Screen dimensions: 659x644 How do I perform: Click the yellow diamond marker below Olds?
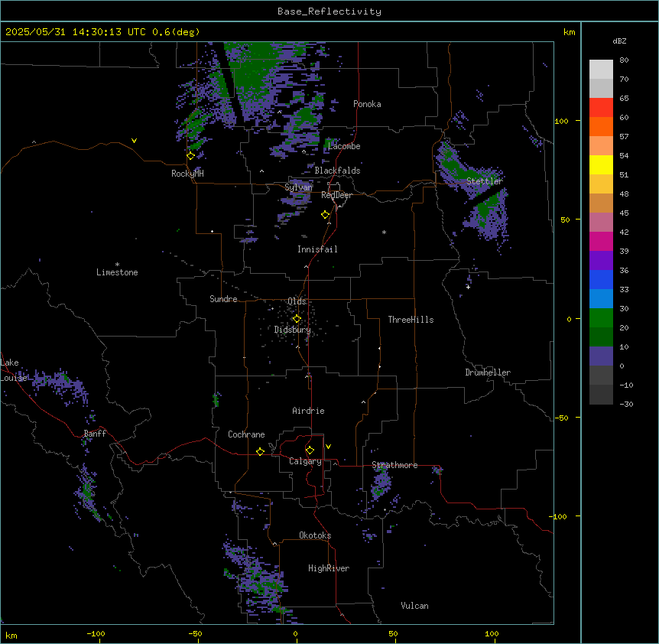click(x=297, y=318)
